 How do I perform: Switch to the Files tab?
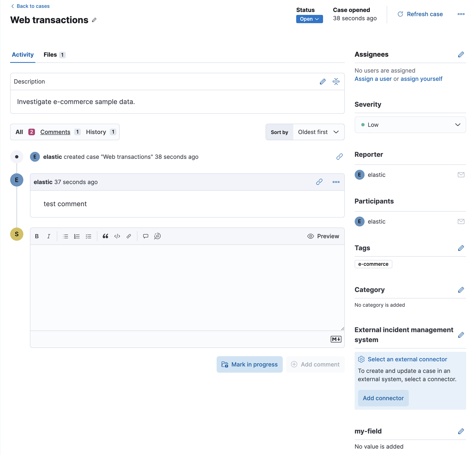(x=54, y=54)
